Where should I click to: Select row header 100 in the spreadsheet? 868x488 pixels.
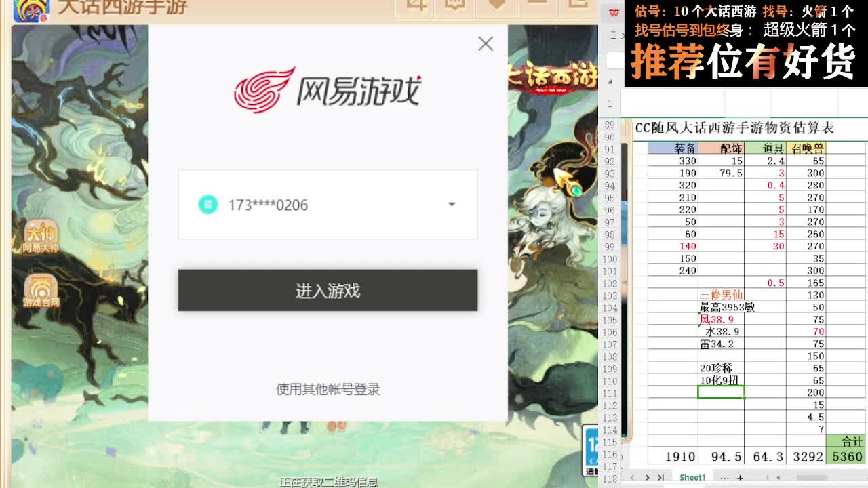point(610,259)
